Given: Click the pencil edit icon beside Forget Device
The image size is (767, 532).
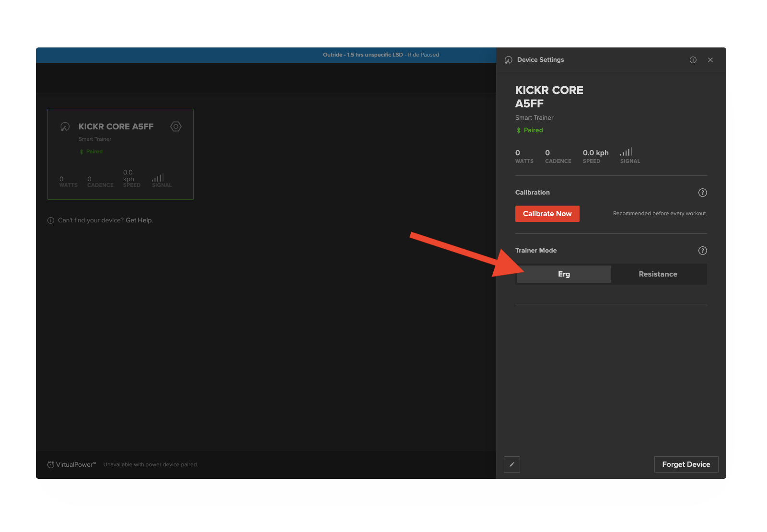Looking at the screenshot, I should coord(512,464).
